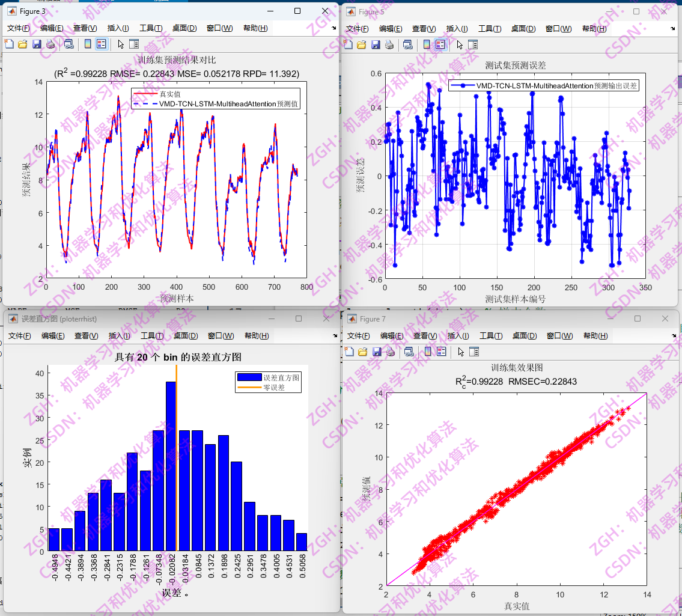Toggle Insert Colorbar in Figure 7 toolbar

(428, 352)
